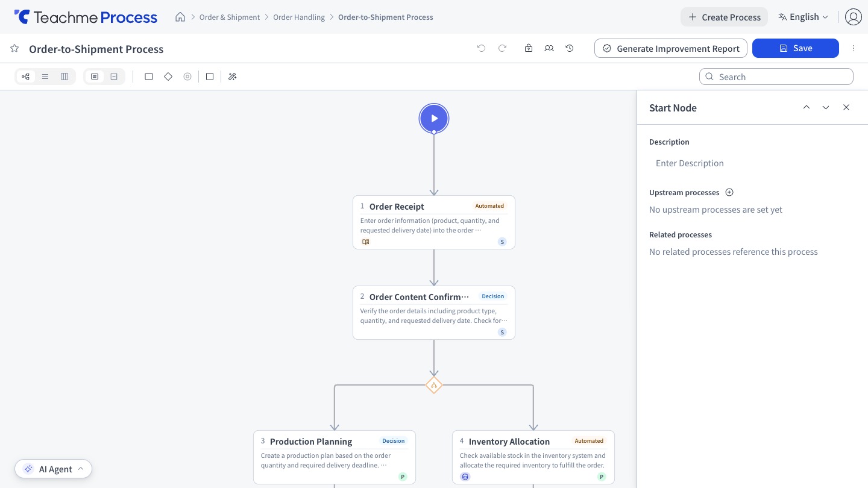This screenshot has height=488, width=868.
Task: Go to the home breadcrumb icon
Action: pyautogui.click(x=180, y=17)
